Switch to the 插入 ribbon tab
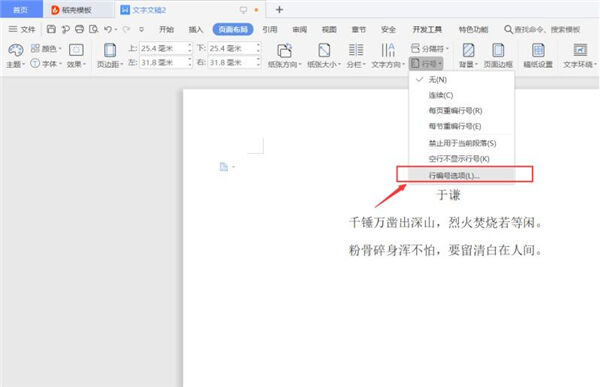 pyautogui.click(x=196, y=29)
